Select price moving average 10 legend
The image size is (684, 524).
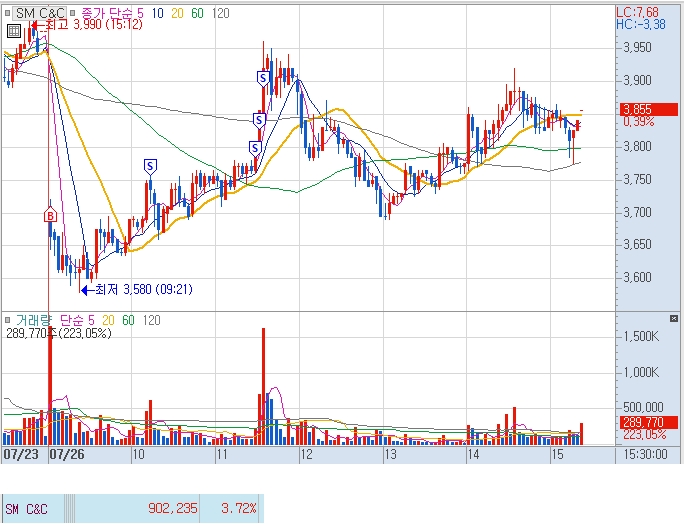point(157,14)
